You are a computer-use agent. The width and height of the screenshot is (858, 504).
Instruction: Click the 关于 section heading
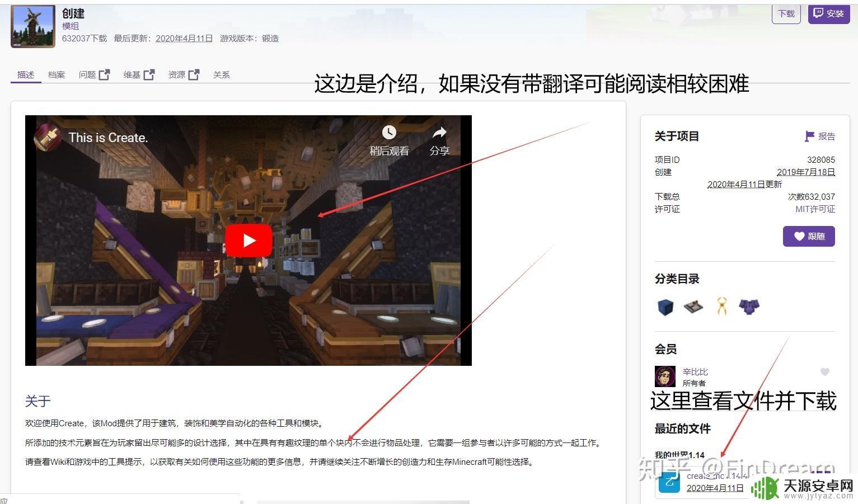point(37,401)
